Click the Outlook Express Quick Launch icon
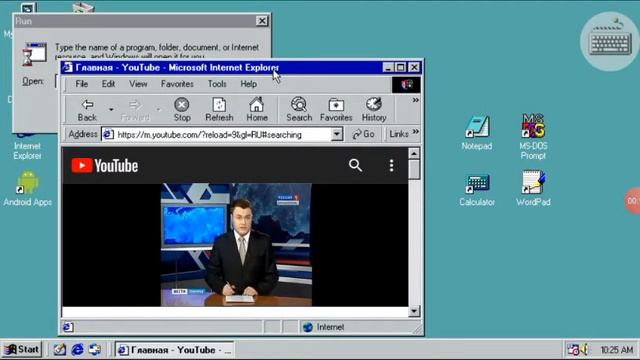 tap(95, 349)
